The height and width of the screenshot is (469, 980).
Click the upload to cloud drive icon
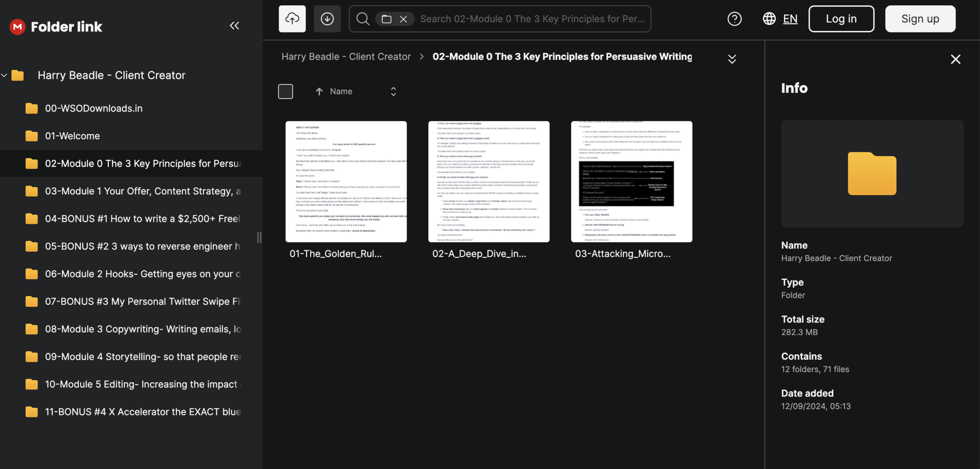click(292, 19)
